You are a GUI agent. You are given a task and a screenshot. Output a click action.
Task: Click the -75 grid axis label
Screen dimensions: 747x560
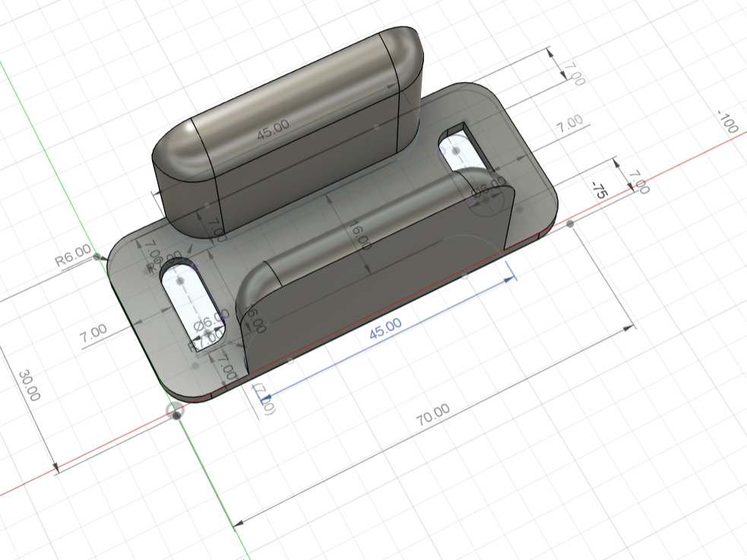[x=599, y=190]
